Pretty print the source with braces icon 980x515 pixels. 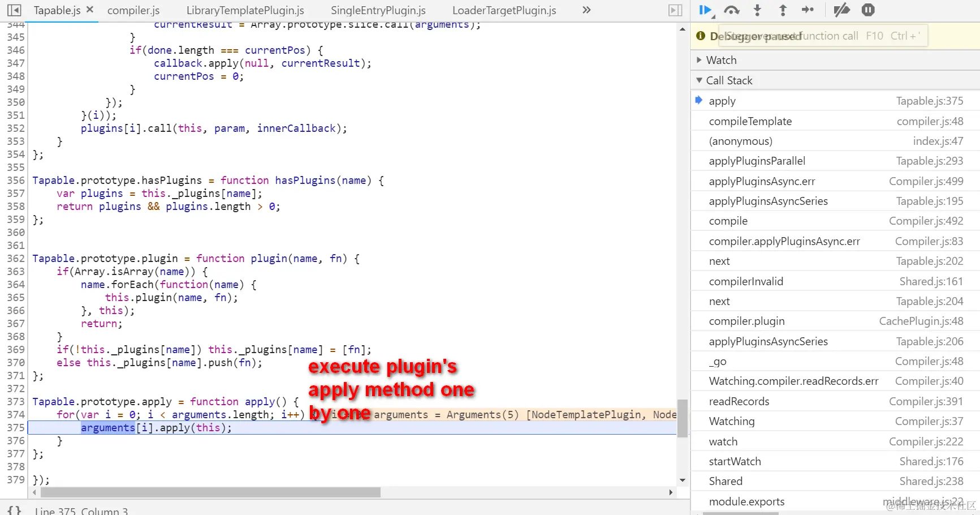(x=14, y=510)
